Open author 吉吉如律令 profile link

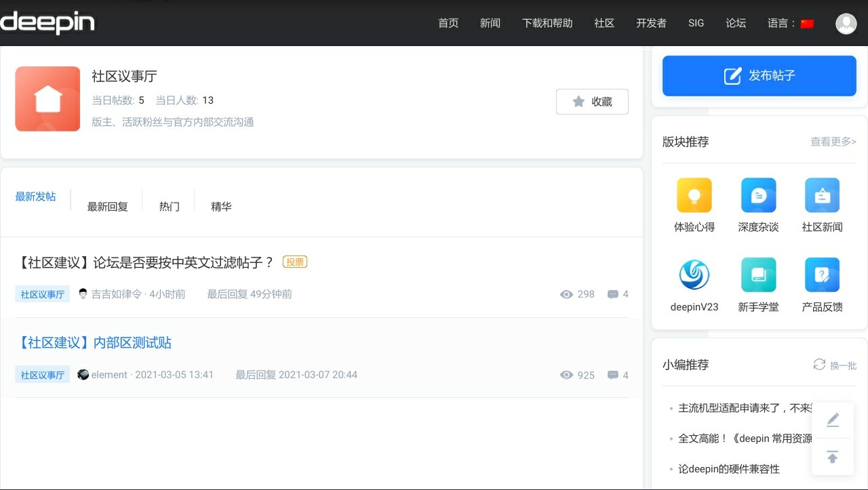(x=117, y=294)
